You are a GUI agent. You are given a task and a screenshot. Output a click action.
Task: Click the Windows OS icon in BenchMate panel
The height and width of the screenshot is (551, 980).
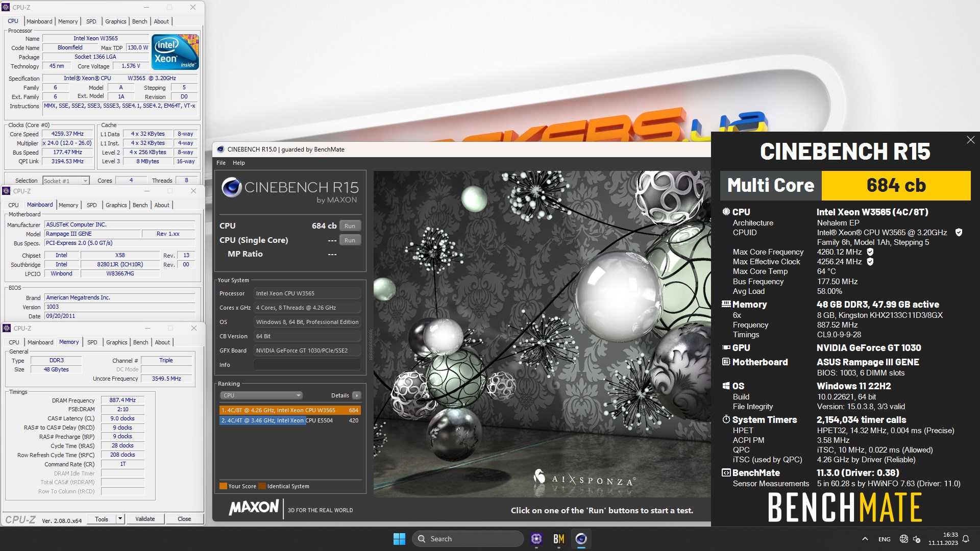click(726, 386)
